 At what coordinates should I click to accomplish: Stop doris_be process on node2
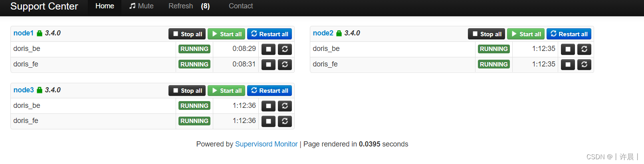click(x=568, y=49)
